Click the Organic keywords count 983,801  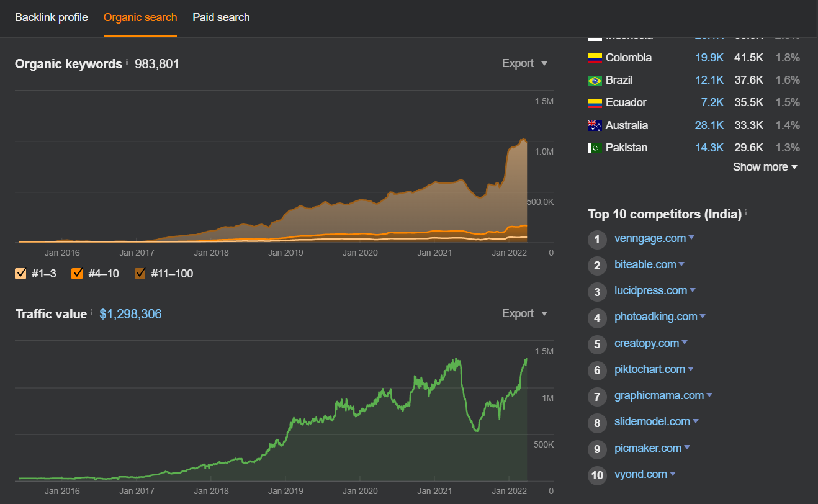tap(157, 64)
